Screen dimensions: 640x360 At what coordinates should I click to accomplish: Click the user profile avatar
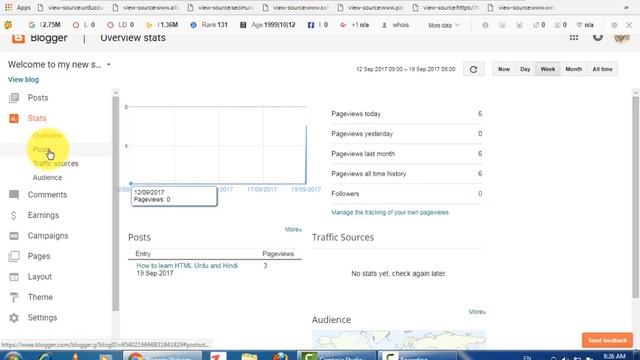pyautogui.click(x=621, y=38)
